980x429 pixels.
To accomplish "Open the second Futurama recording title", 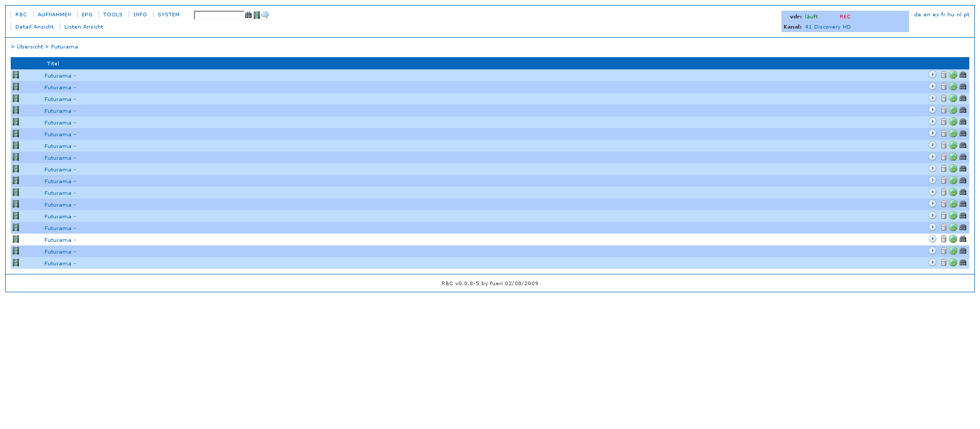I will point(60,88).
